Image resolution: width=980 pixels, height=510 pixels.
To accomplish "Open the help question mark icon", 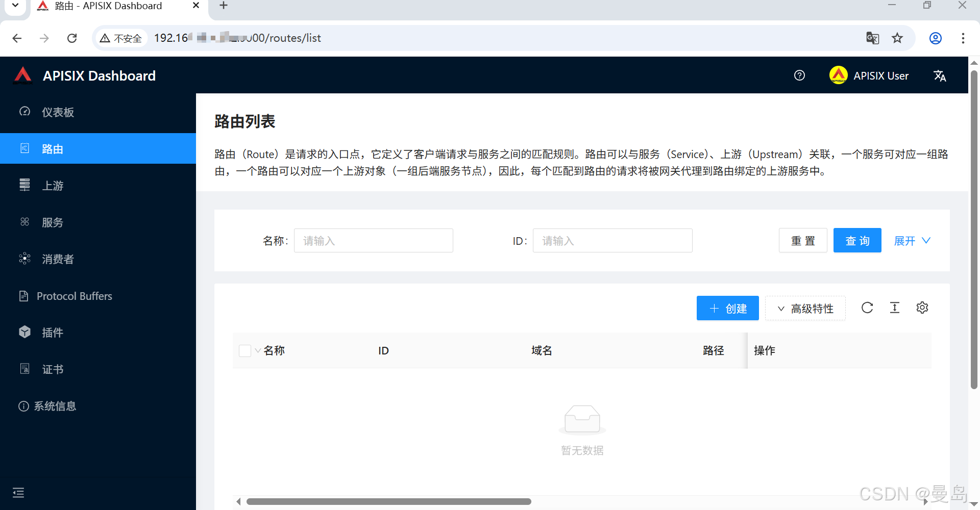I will [x=799, y=75].
